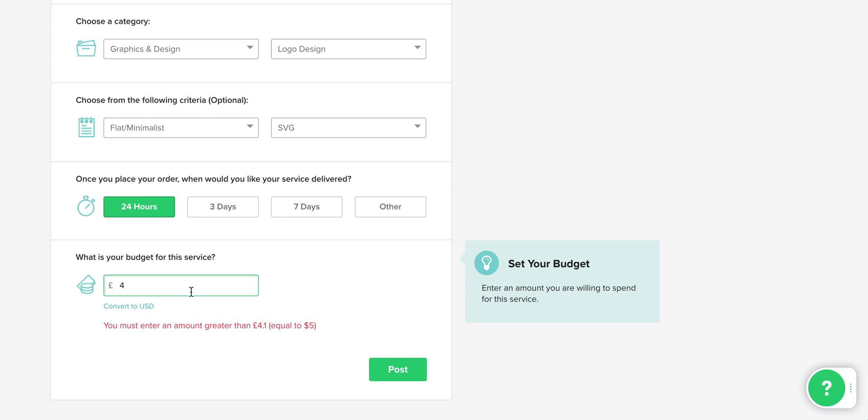The width and height of the screenshot is (868, 420).
Task: Click the Convert to USD link
Action: tap(129, 306)
